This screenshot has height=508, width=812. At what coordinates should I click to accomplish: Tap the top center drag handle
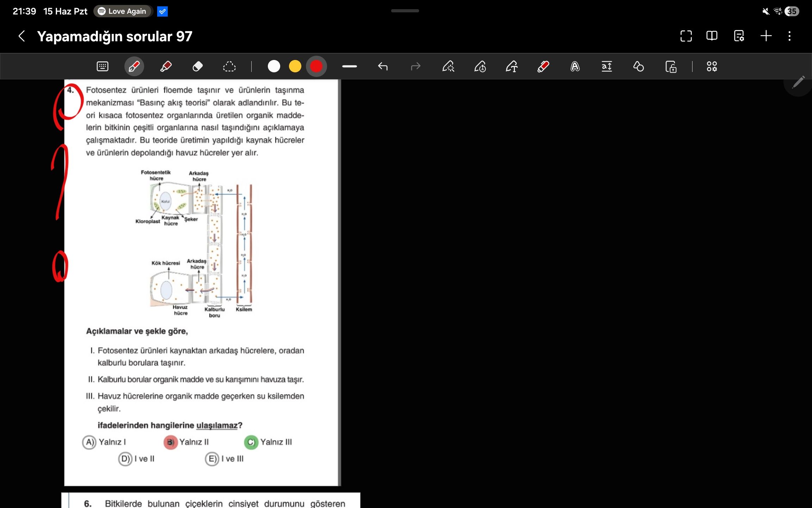click(x=405, y=11)
